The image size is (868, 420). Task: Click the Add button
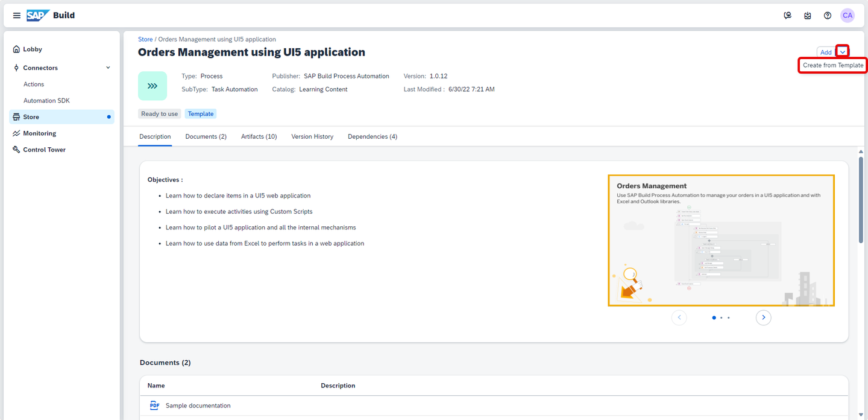click(826, 52)
